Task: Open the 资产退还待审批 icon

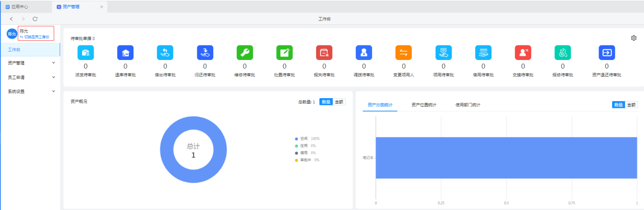Action: point(607,53)
